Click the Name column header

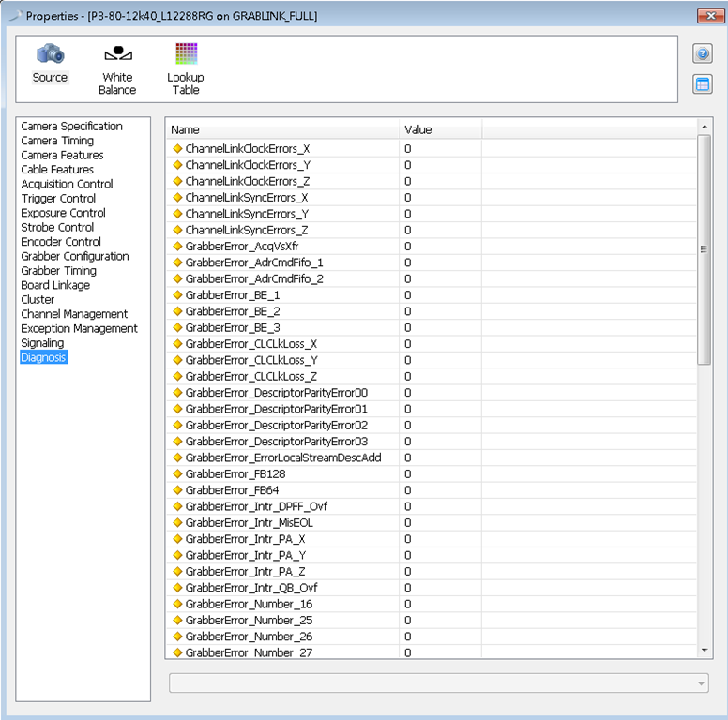tap(282, 130)
